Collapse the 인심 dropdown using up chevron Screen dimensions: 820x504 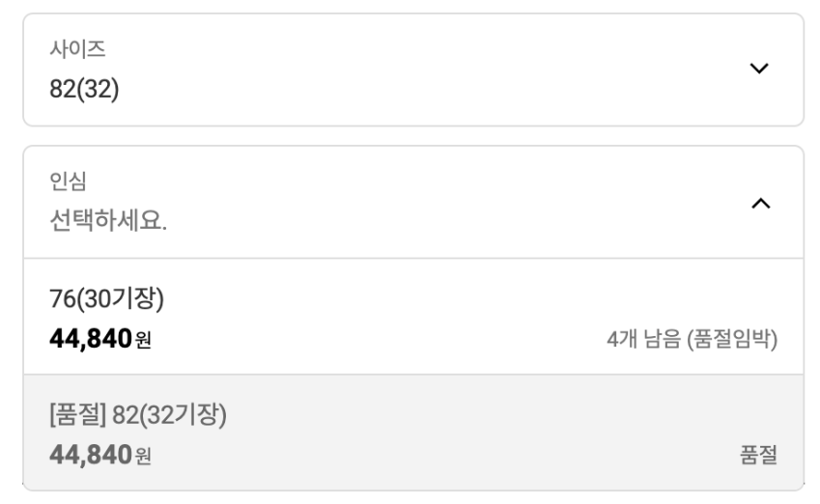point(760,203)
